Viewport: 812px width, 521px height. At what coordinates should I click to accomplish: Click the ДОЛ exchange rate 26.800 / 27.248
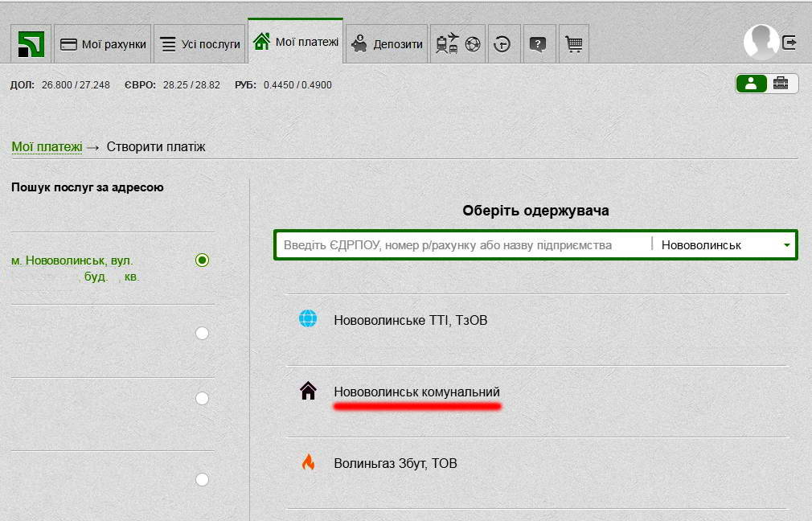pyautogui.click(x=60, y=85)
